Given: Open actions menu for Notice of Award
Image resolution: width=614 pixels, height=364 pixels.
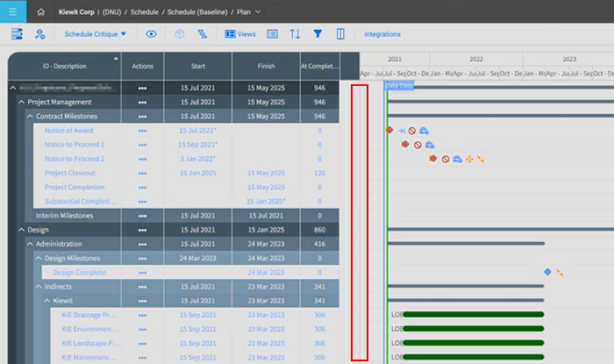Looking at the screenshot, I should tap(142, 131).
